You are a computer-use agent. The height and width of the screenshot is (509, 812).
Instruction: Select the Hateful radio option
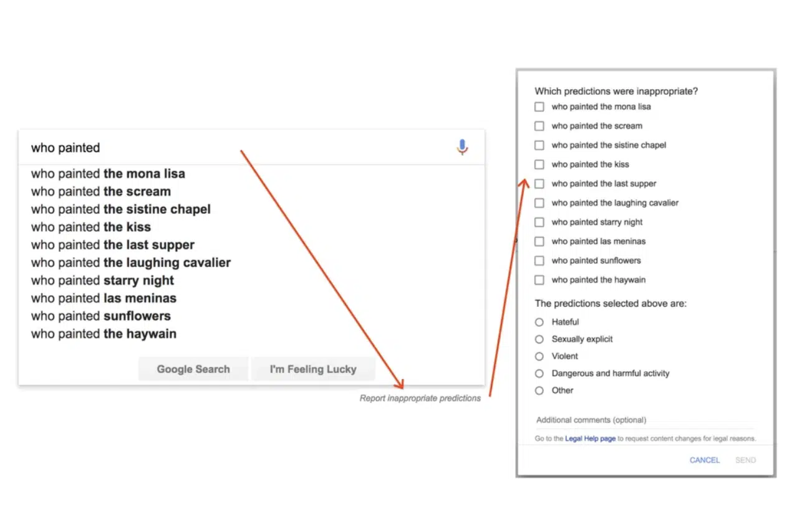pos(539,322)
